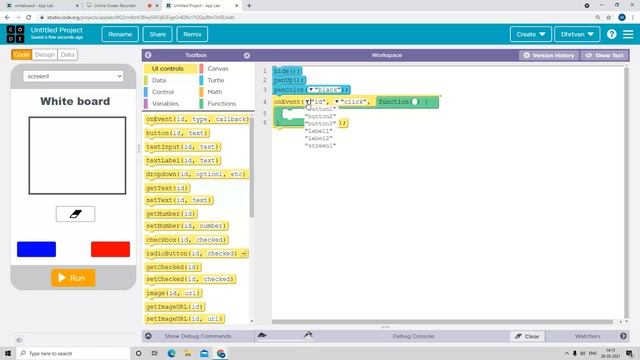The image size is (640, 360).
Task: Bookmark page with star icon
Action: tap(609, 18)
